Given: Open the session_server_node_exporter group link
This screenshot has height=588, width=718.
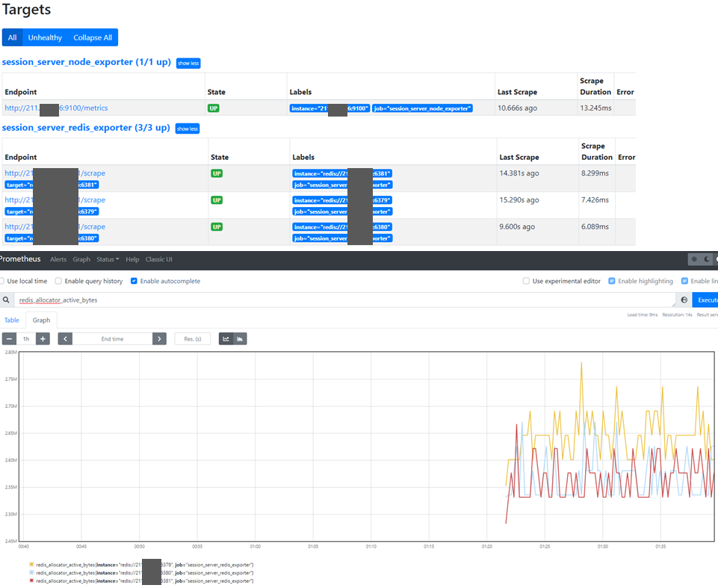Looking at the screenshot, I should (x=87, y=62).
